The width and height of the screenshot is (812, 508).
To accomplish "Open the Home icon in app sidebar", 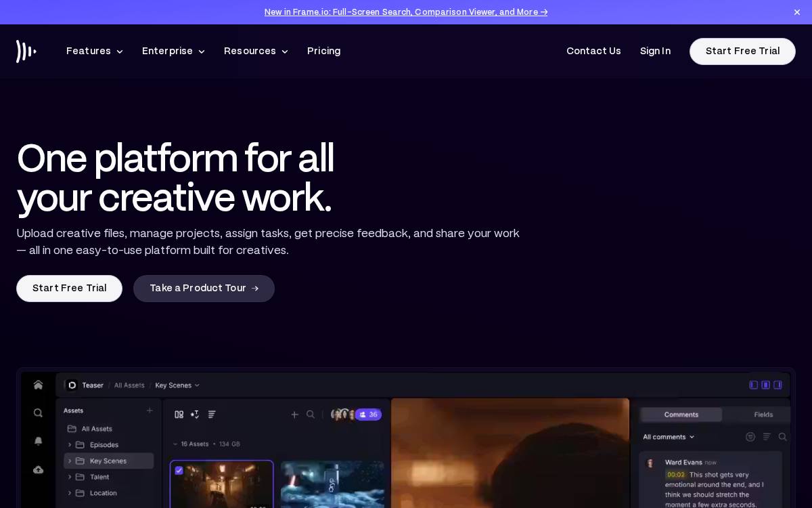I will point(38,385).
